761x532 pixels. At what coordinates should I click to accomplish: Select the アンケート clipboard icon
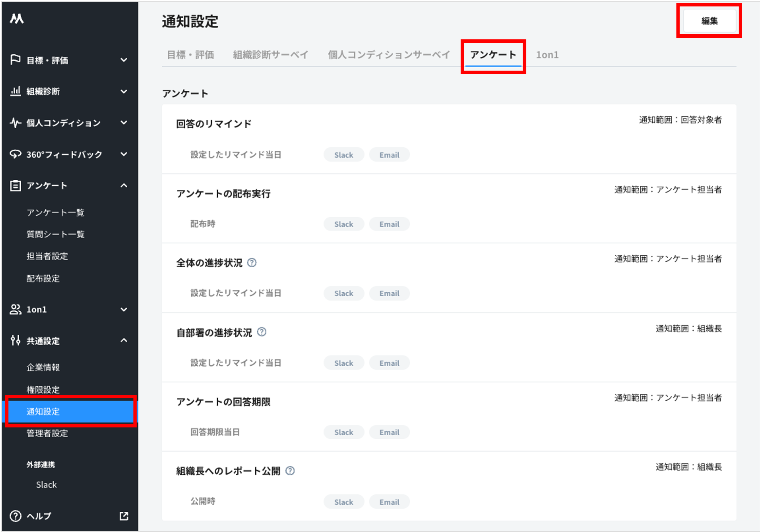pyautogui.click(x=16, y=185)
